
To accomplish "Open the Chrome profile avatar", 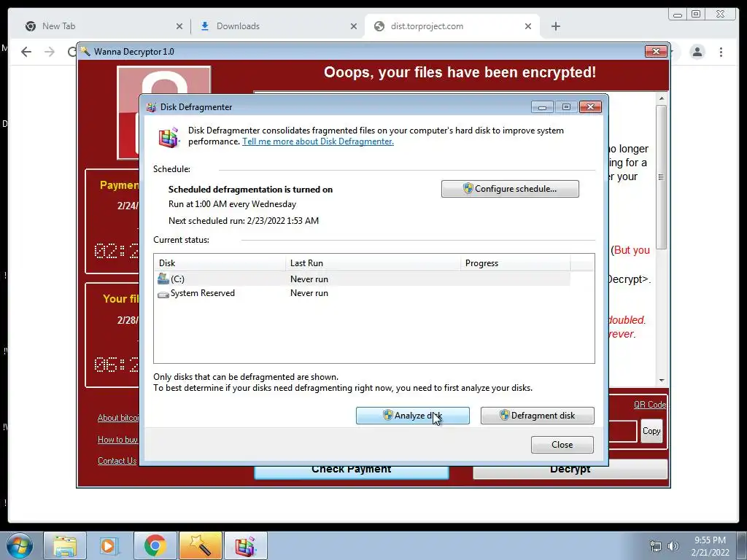I will tap(697, 52).
